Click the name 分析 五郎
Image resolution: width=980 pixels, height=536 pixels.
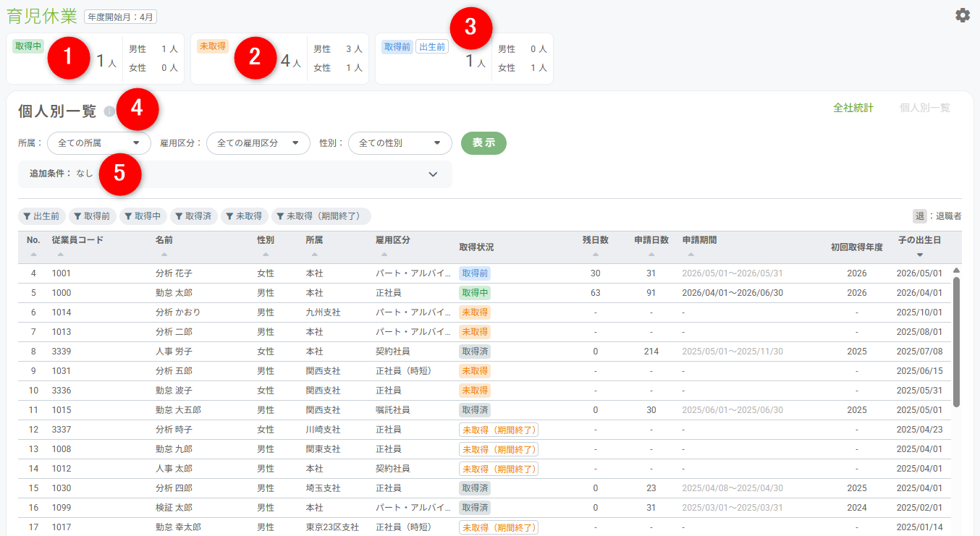click(x=174, y=371)
